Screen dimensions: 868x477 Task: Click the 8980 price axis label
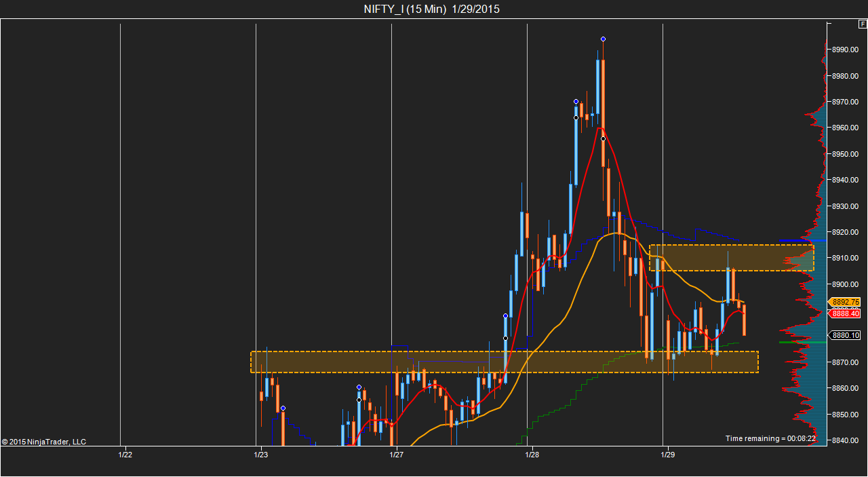click(845, 76)
